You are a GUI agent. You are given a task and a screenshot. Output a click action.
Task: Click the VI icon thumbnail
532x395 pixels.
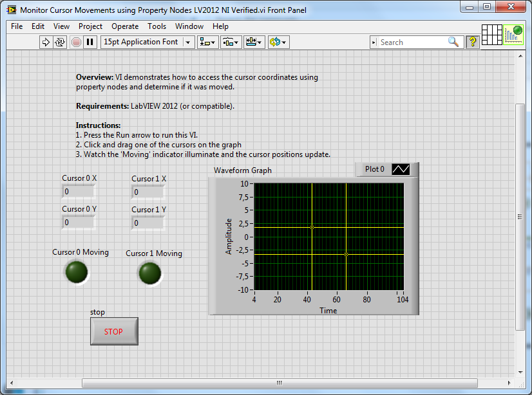[x=513, y=35]
